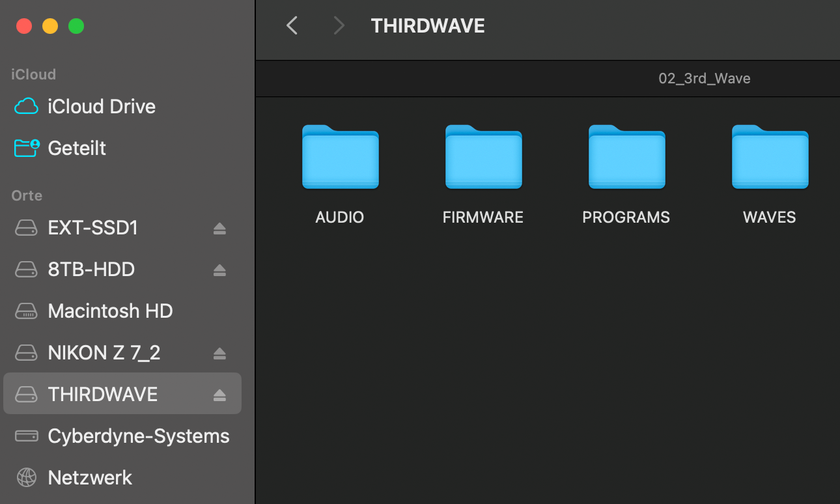Go forward with the right chevron

[x=338, y=25]
